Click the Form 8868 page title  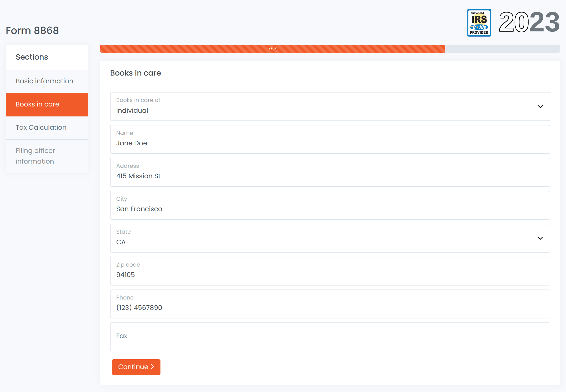coord(32,30)
